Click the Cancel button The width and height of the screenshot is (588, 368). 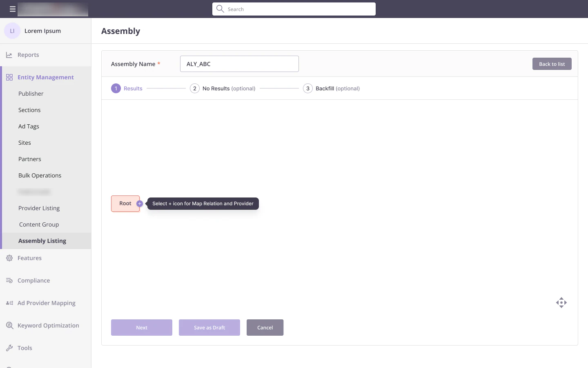(x=265, y=328)
